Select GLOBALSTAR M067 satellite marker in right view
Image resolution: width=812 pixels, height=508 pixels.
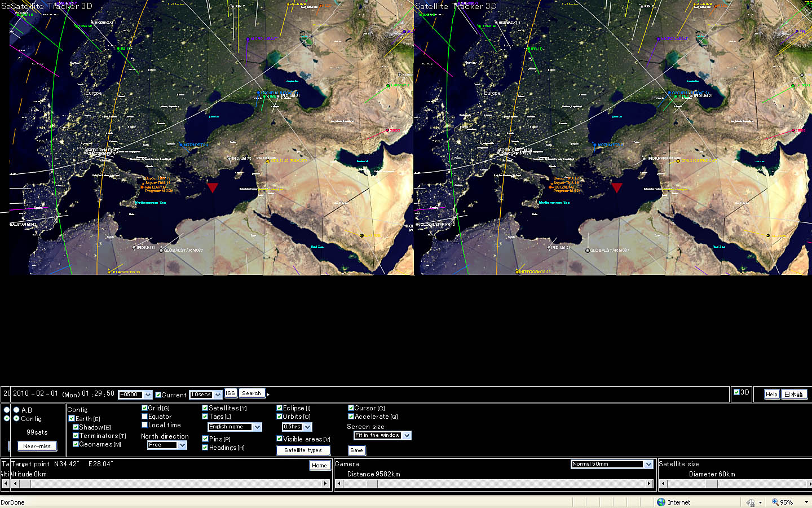(x=588, y=250)
